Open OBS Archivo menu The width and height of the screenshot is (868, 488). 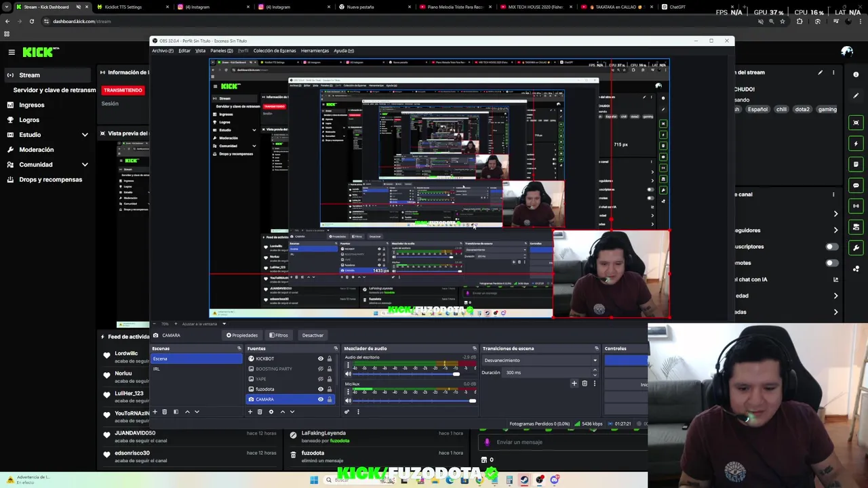click(162, 51)
